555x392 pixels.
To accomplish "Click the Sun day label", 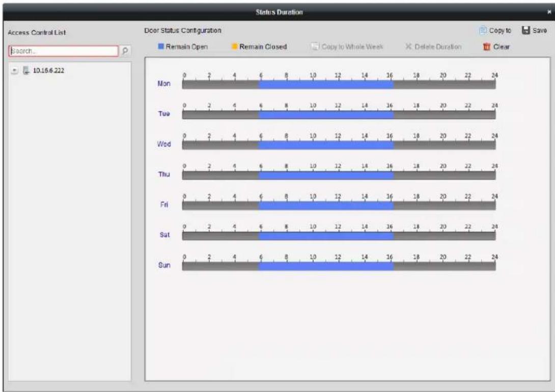I will [164, 265].
